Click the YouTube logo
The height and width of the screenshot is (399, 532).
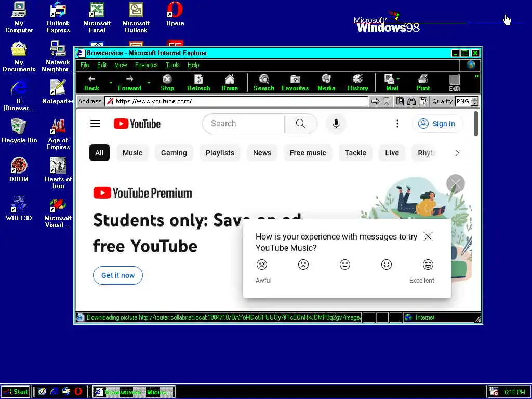coord(137,124)
